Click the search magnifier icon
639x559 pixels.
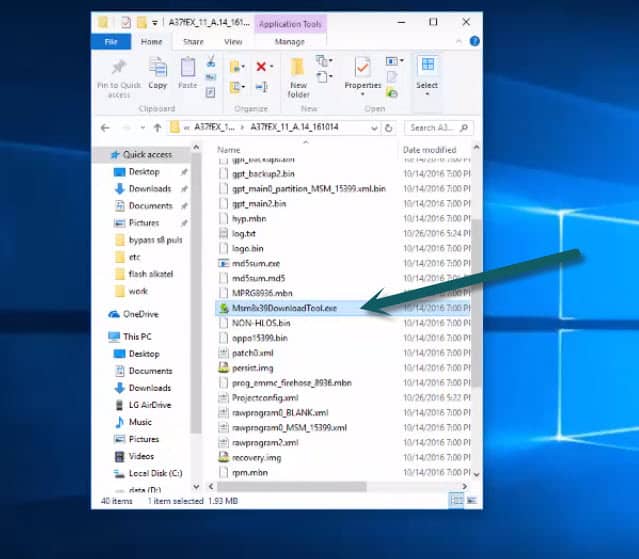click(x=464, y=128)
